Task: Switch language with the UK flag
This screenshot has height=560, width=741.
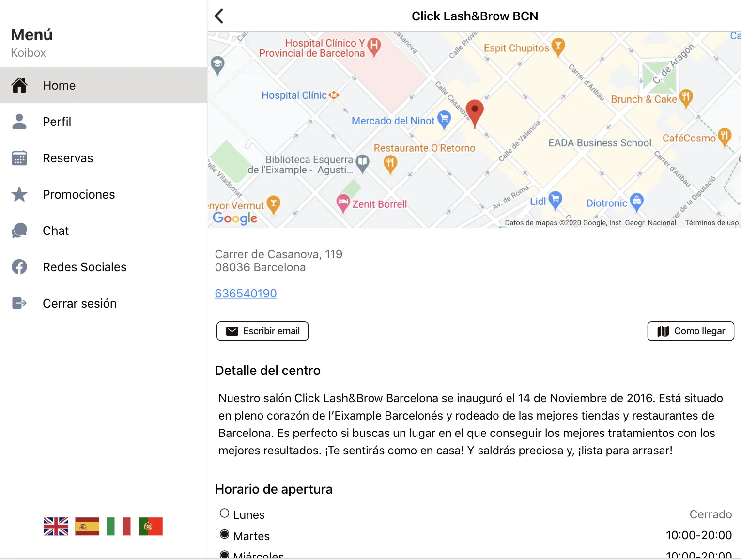Action: 56,526
